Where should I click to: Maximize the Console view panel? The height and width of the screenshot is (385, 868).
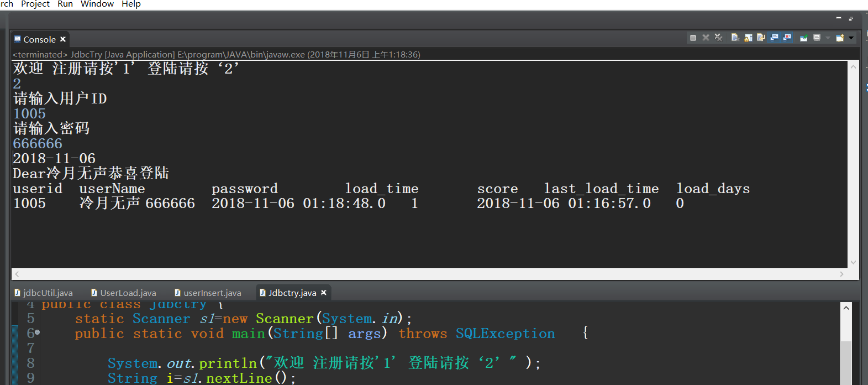click(851, 18)
